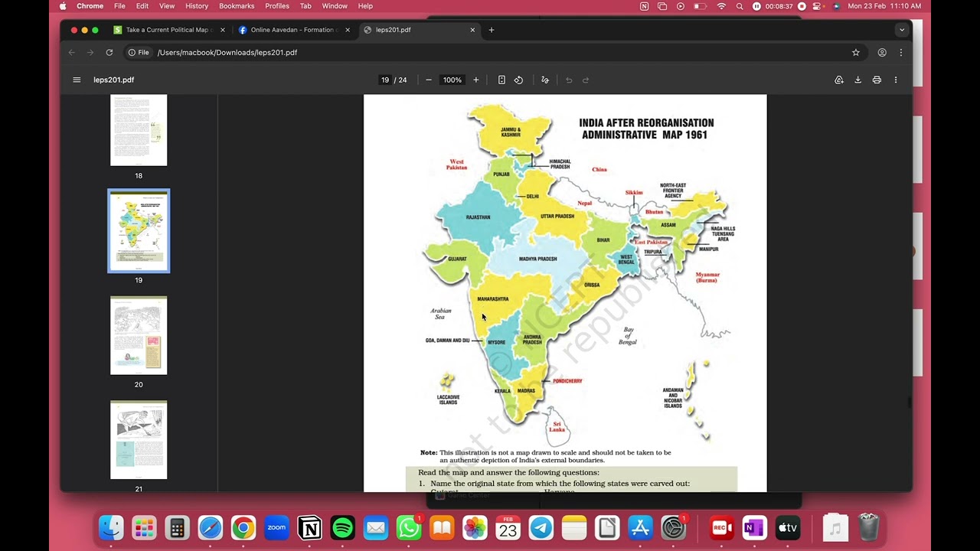Zoom in with the plus button
Viewport: 980px width, 551px height.
475,80
